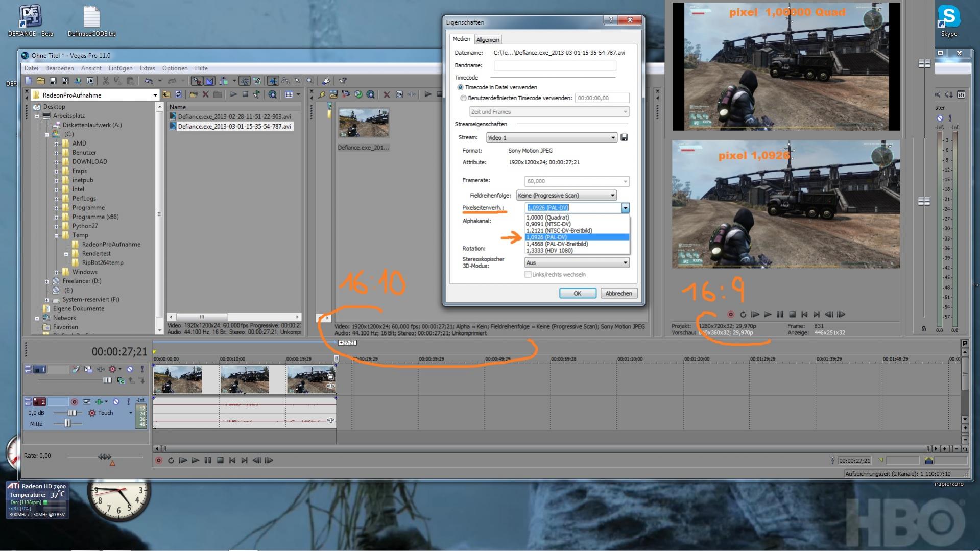The image size is (980, 551).
Task: Open the Optionen menu
Action: [175, 68]
